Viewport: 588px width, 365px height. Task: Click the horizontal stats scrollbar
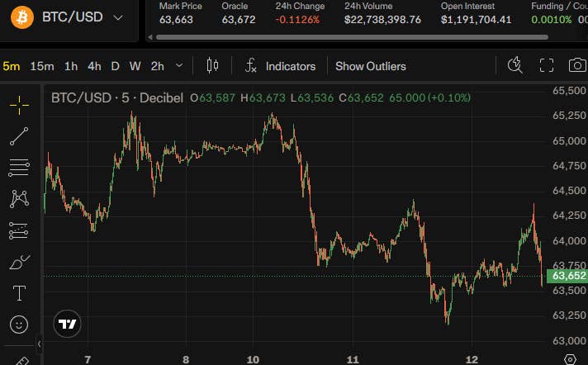(x=352, y=37)
